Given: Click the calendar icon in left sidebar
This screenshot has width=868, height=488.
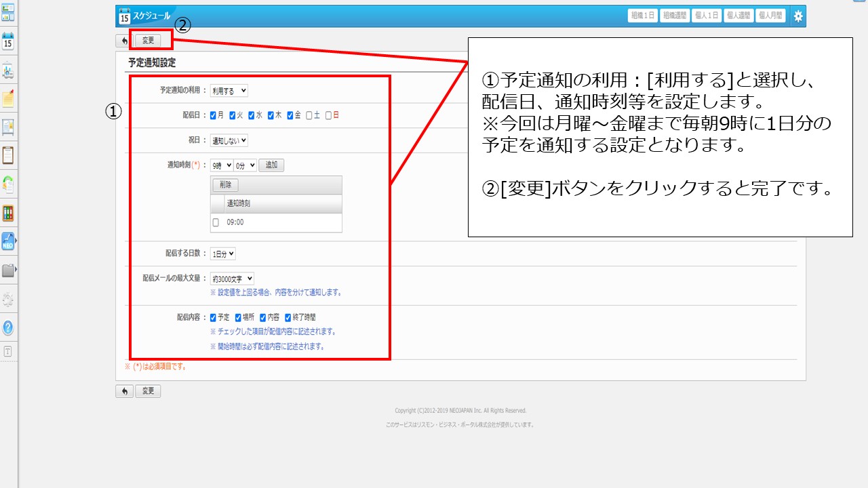Looking at the screenshot, I should pyautogui.click(x=8, y=41).
